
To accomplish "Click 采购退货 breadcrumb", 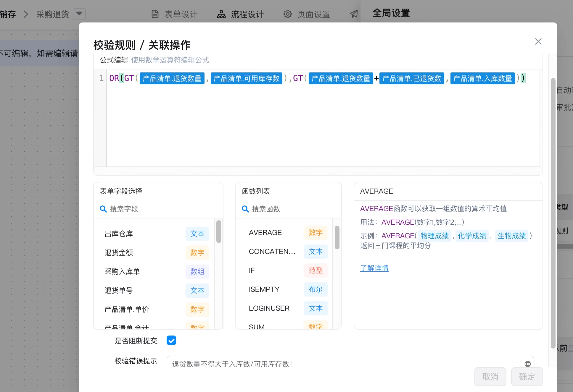I will (52, 14).
